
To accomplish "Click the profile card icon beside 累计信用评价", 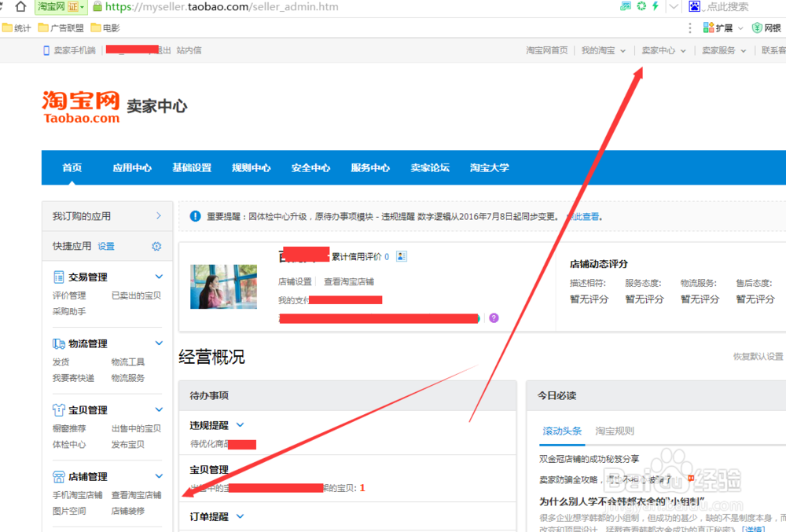I will coord(402,256).
